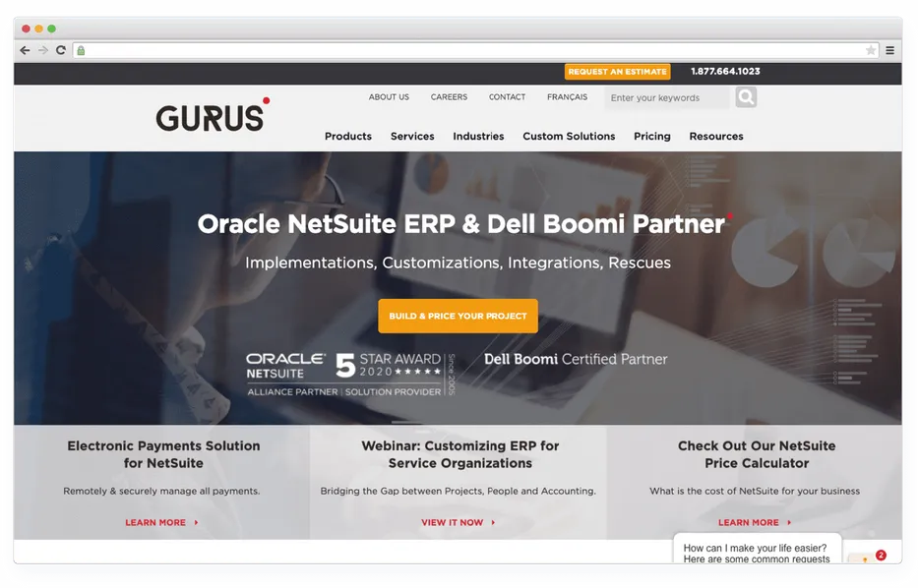918x588 pixels.
Task: Open the Contact link
Action: [x=507, y=97]
